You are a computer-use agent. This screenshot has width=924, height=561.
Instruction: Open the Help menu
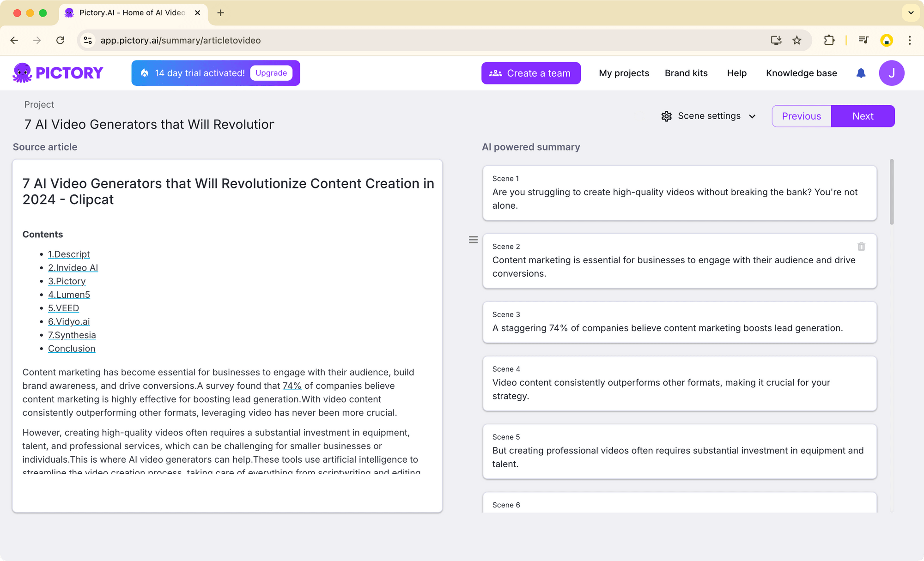[736, 73]
